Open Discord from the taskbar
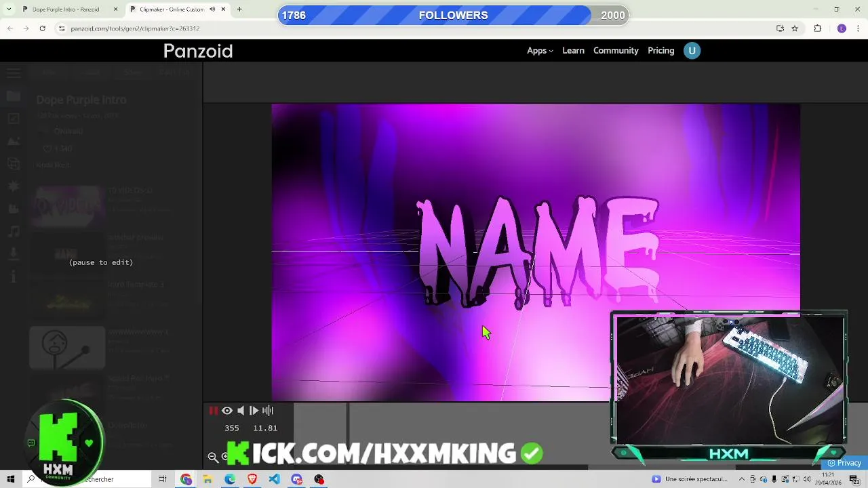 coord(296,479)
